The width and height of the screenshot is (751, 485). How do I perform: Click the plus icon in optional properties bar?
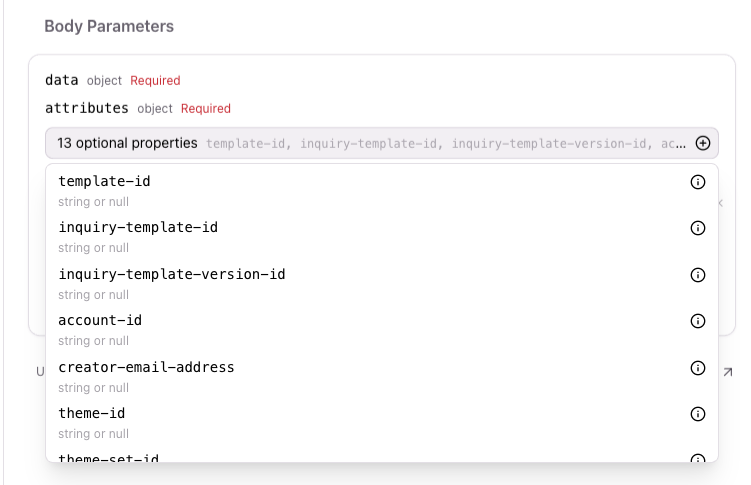point(703,143)
